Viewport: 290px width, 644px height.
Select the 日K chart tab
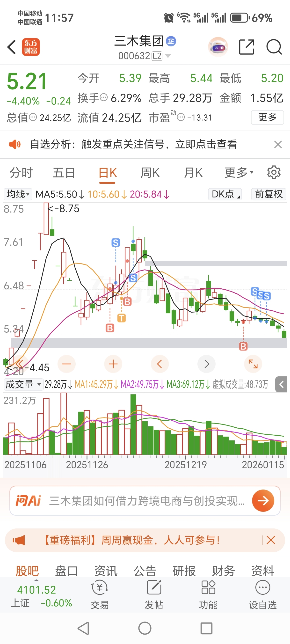pos(108,173)
